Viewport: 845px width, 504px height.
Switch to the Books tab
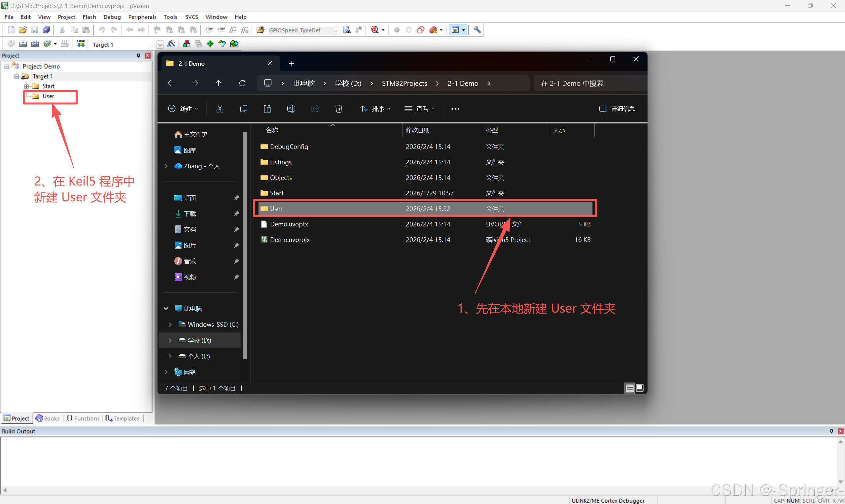[48, 419]
